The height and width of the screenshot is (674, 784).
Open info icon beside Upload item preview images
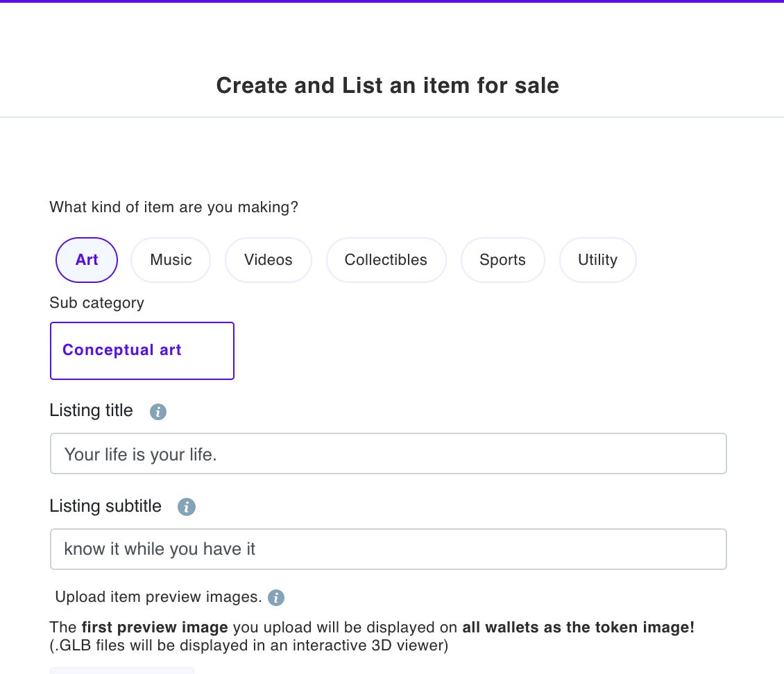276,598
